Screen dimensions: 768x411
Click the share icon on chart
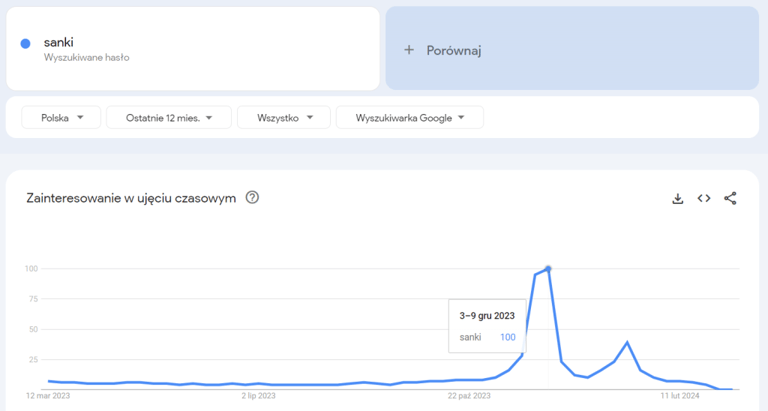(x=730, y=198)
